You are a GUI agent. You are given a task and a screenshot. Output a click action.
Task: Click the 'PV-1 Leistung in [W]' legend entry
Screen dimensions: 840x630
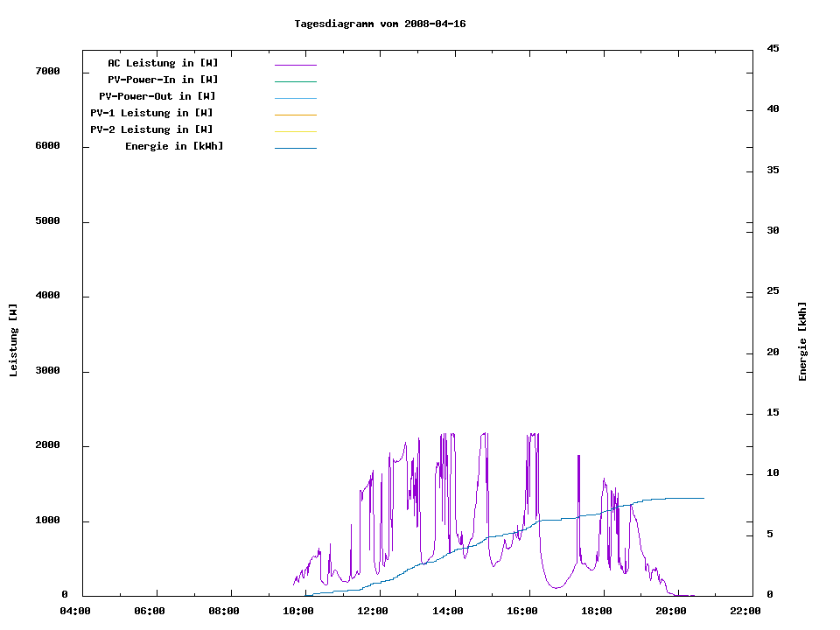[x=151, y=113]
